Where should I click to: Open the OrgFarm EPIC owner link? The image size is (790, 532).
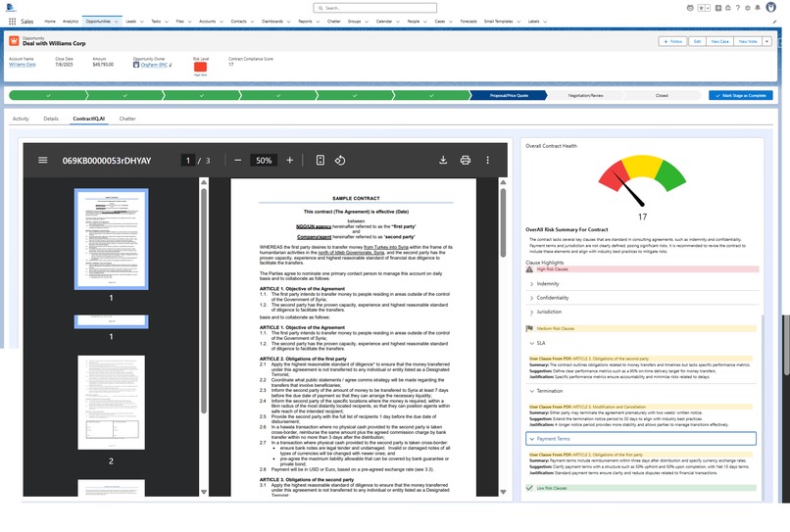pyautogui.click(x=154, y=65)
